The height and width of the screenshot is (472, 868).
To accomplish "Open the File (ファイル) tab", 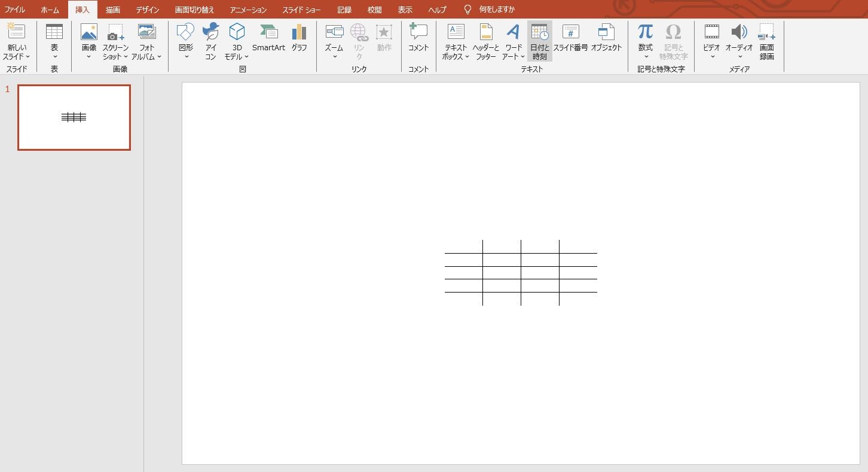I will tap(15, 10).
